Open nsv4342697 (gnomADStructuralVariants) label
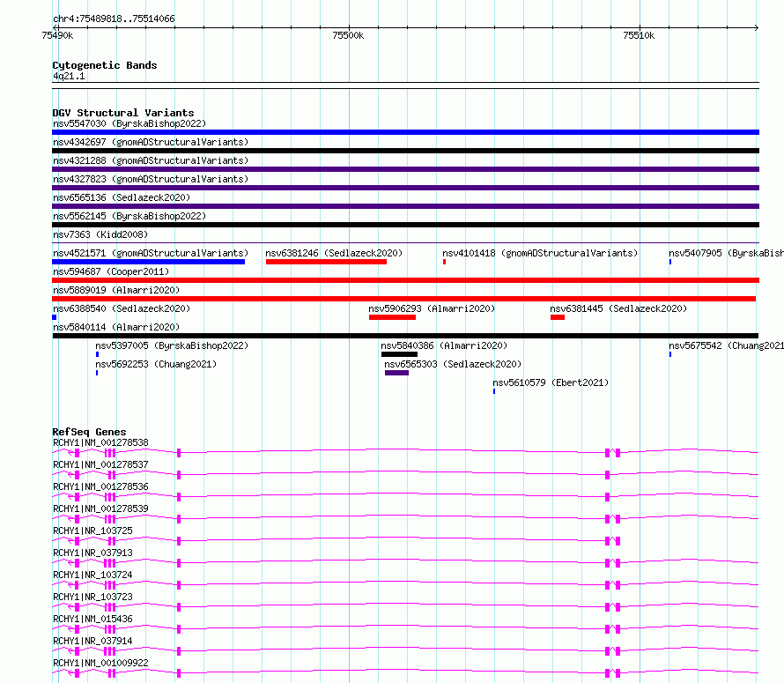The width and height of the screenshot is (784, 683). pyautogui.click(x=151, y=142)
